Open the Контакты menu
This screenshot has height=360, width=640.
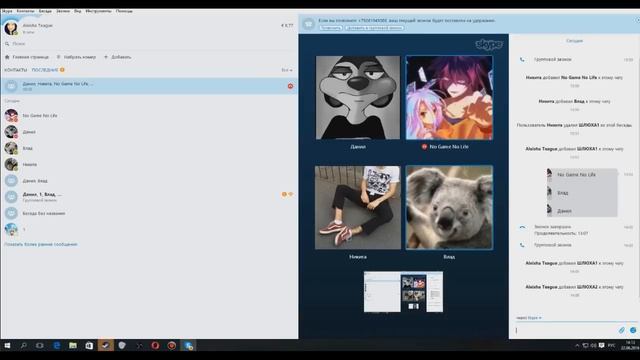pyautogui.click(x=25, y=11)
